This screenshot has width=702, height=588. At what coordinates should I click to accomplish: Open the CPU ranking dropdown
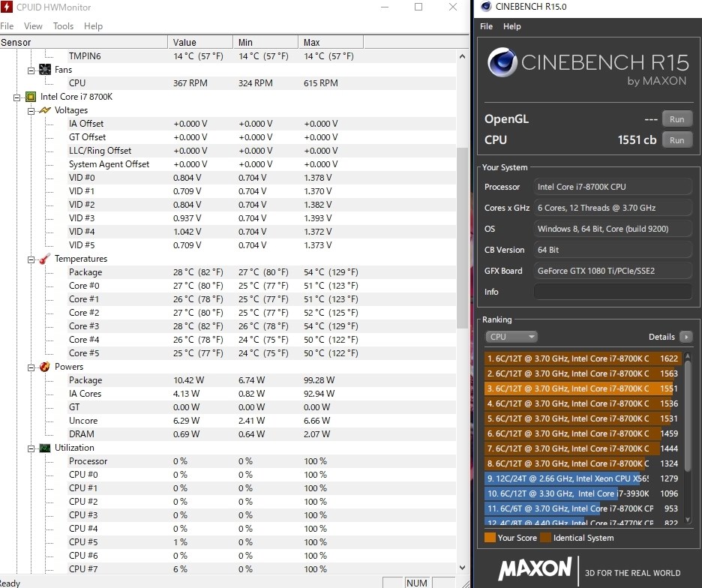(x=511, y=336)
